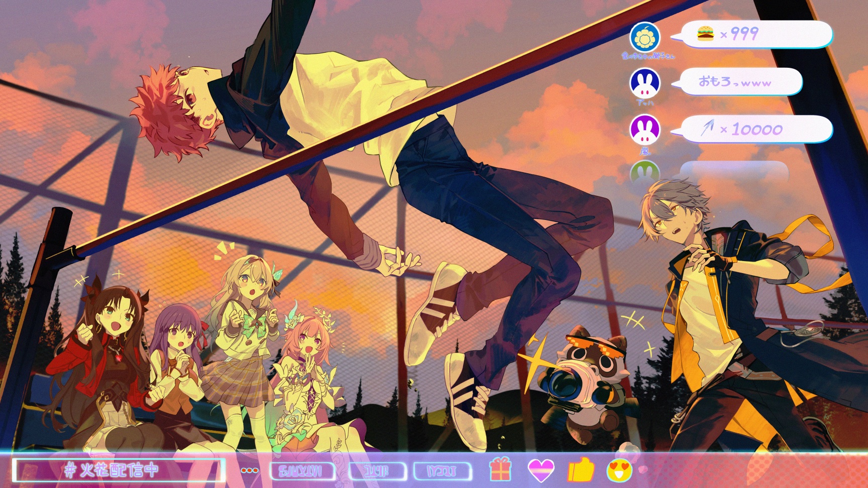
Task: Open the yellow flower avatar profile
Action: click(x=645, y=37)
